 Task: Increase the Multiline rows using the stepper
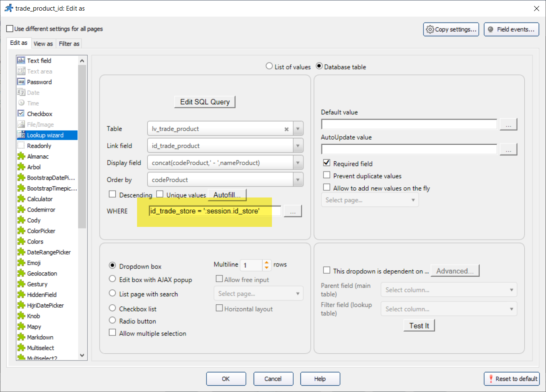point(266,262)
